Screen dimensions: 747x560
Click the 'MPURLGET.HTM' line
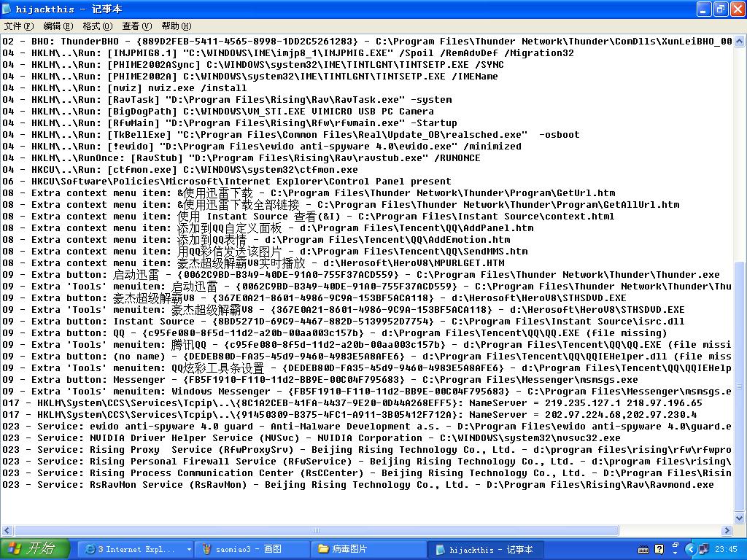(253, 262)
